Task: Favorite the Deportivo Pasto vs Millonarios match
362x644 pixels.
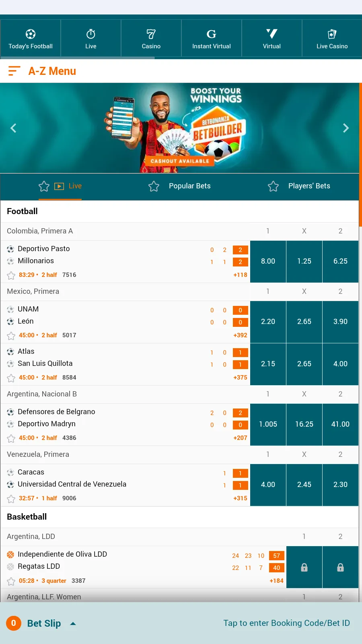Action: click(11, 275)
